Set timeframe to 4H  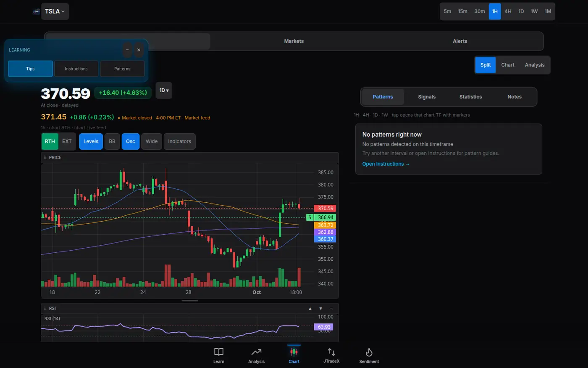pos(508,11)
